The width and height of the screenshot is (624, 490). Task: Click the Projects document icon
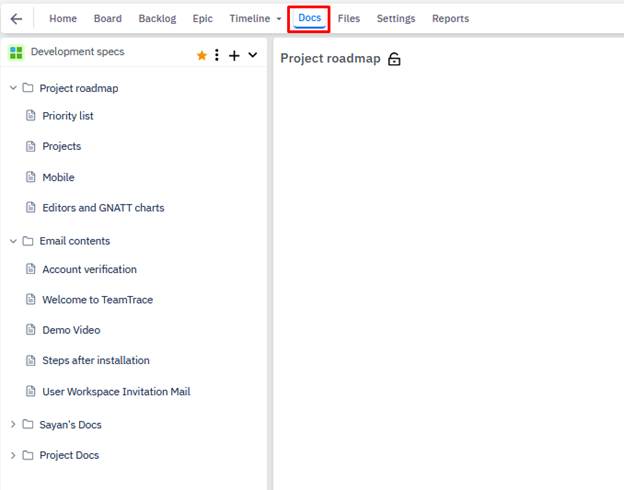coord(31,146)
